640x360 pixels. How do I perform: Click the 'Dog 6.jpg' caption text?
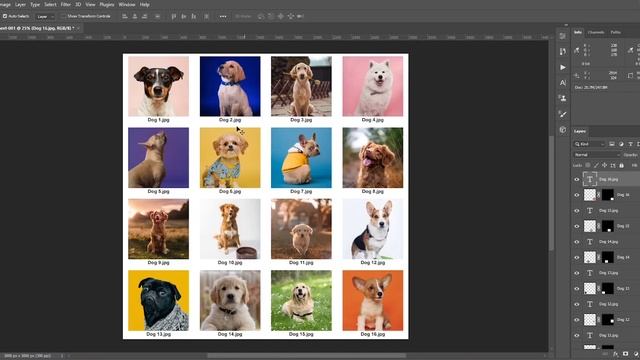[230, 191]
